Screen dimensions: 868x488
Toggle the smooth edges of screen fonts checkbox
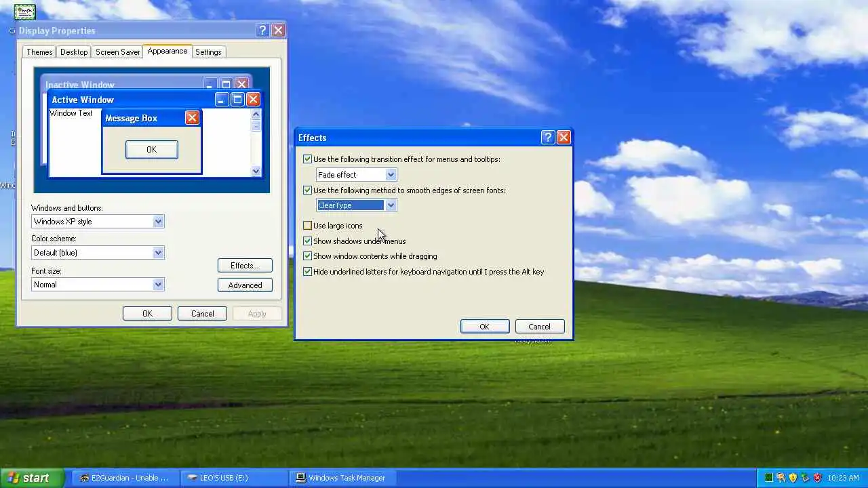308,190
